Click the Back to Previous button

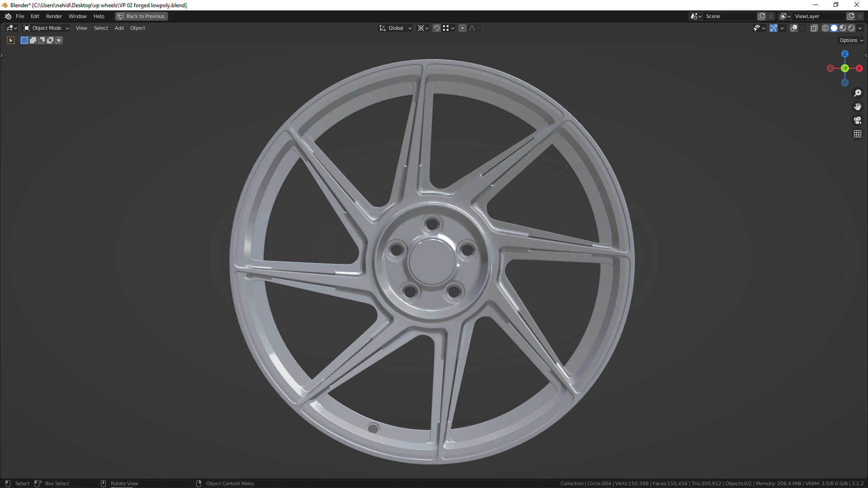(141, 16)
